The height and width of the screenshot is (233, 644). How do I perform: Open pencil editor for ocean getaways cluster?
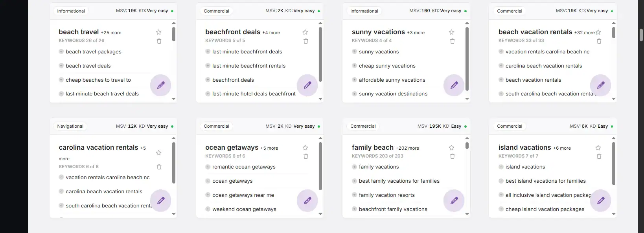pyautogui.click(x=307, y=200)
